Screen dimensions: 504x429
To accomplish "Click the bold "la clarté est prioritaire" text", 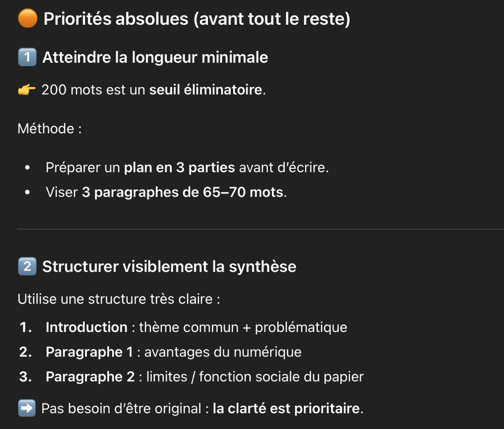I will tap(286, 409).
